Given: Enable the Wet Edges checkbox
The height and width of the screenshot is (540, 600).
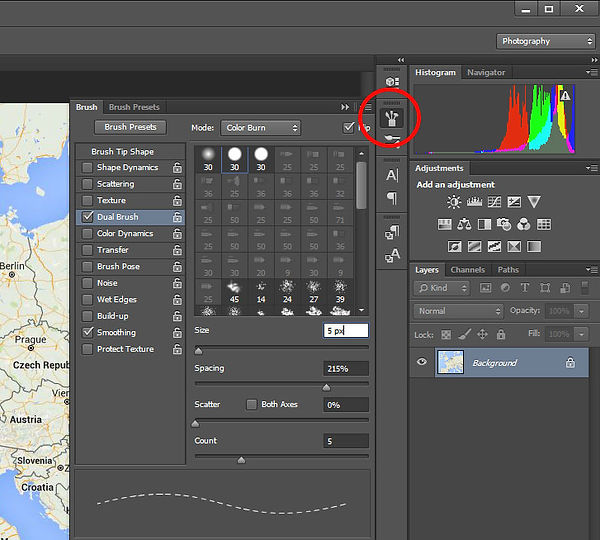Looking at the screenshot, I should pos(88,300).
